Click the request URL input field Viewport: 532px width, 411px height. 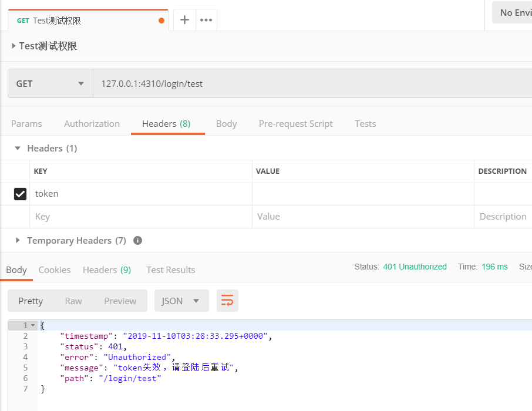(x=235, y=83)
